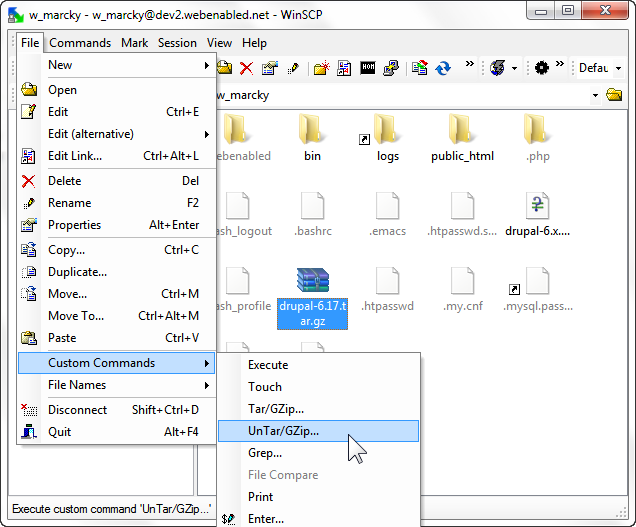Click the Edit Link toolbar icon

click(x=344, y=68)
